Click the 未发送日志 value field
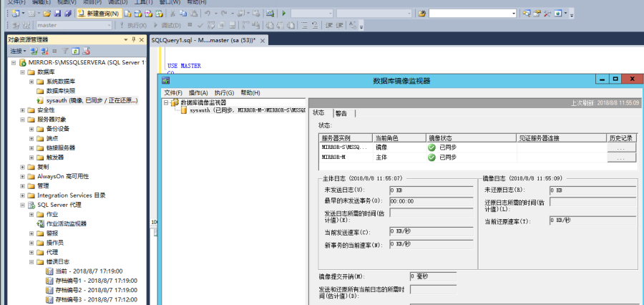The width and height of the screenshot is (644, 305). [431, 190]
